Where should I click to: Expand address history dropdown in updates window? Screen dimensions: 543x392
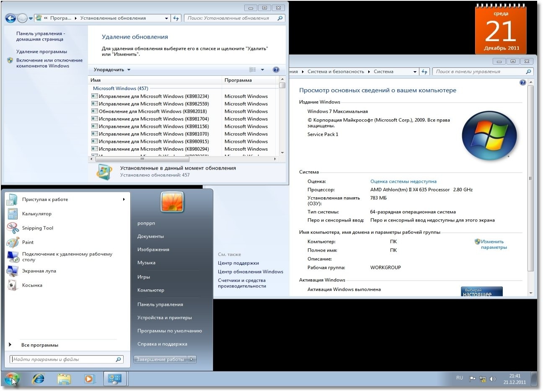166,18
